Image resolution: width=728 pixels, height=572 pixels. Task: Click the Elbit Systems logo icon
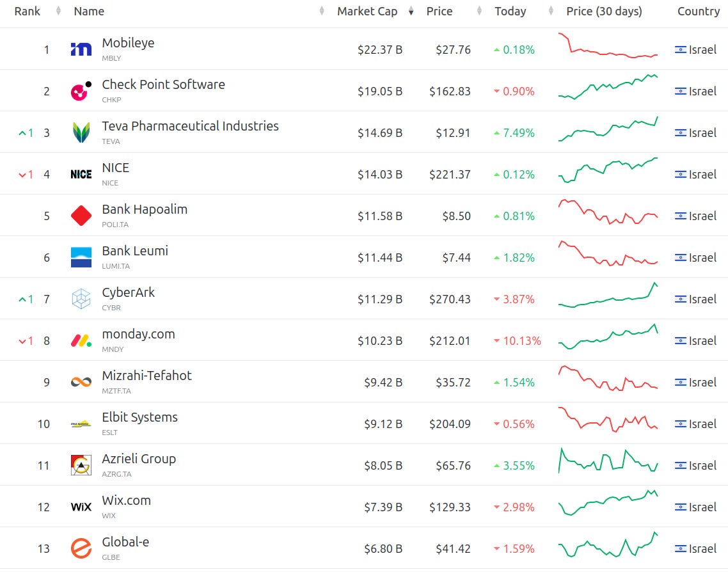(x=81, y=424)
